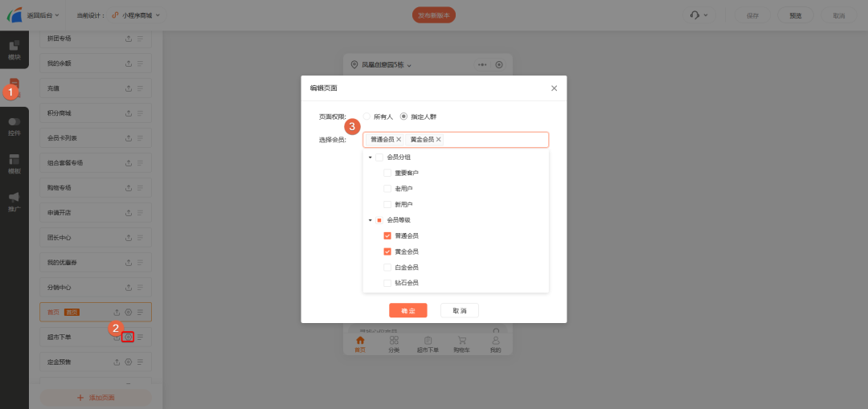The image size is (868, 409).
Task: Click the lines menu icon for 团长中心
Action: pos(140,238)
